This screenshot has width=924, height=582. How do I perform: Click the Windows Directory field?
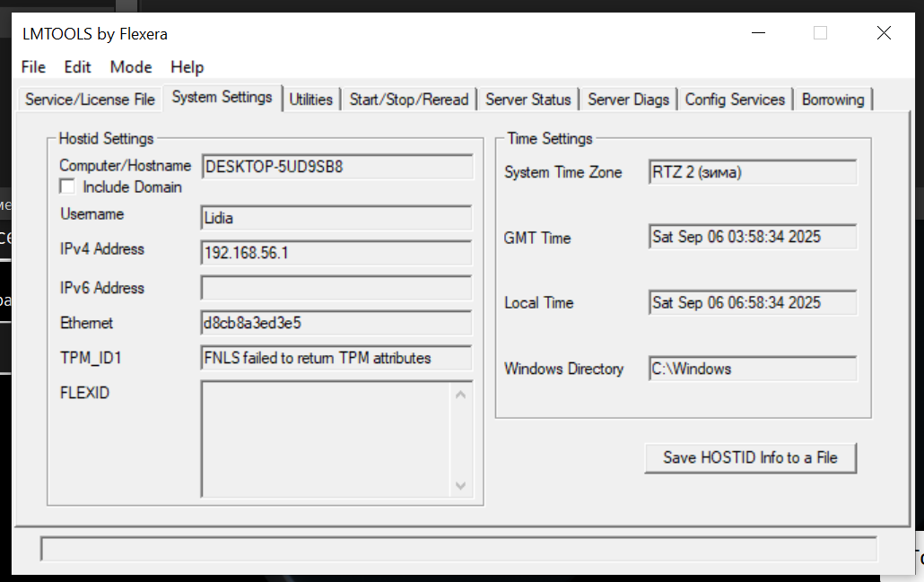coord(753,369)
